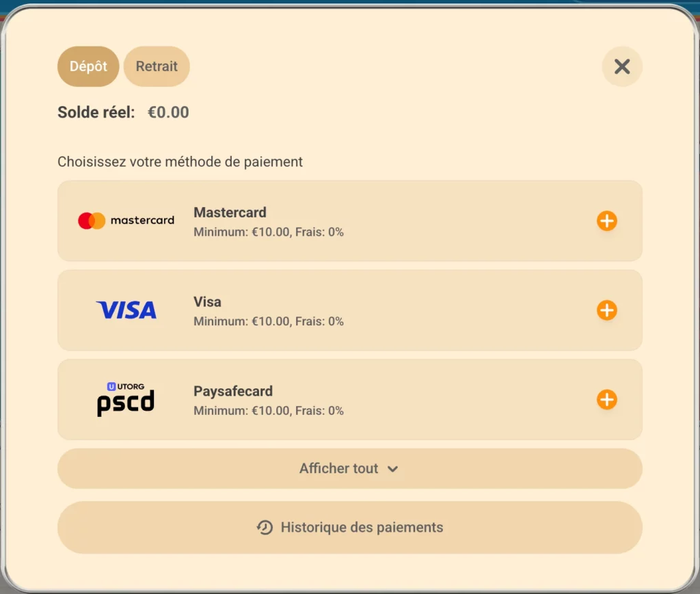The image size is (700, 594).
Task: Click the orange plus icon for Visa
Action: [607, 310]
